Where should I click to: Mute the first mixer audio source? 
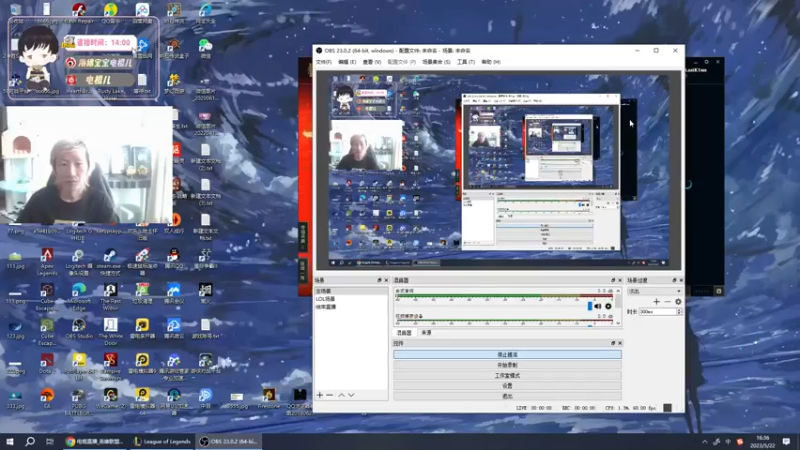click(598, 306)
